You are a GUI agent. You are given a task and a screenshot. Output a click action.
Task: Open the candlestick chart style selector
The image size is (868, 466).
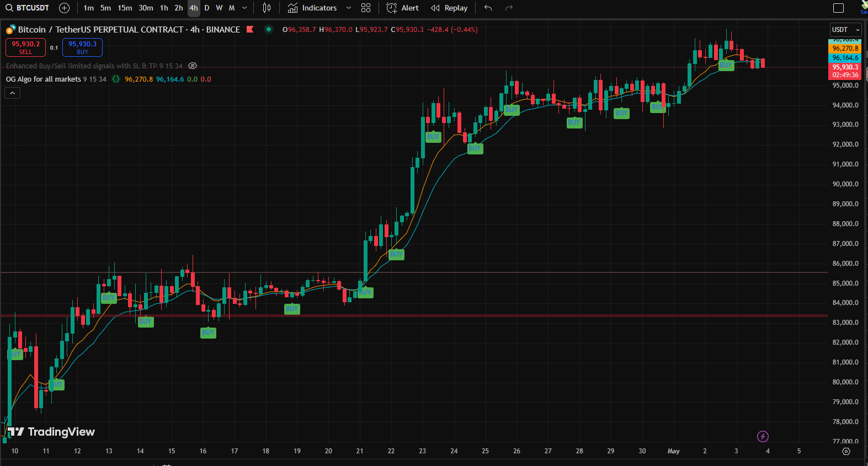(267, 8)
